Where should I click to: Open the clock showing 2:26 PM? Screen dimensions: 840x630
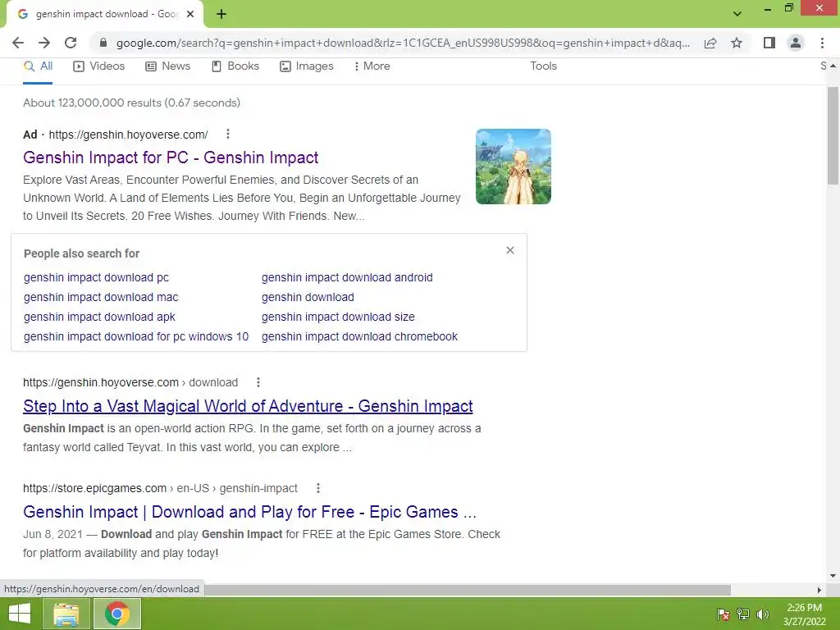tap(804, 614)
